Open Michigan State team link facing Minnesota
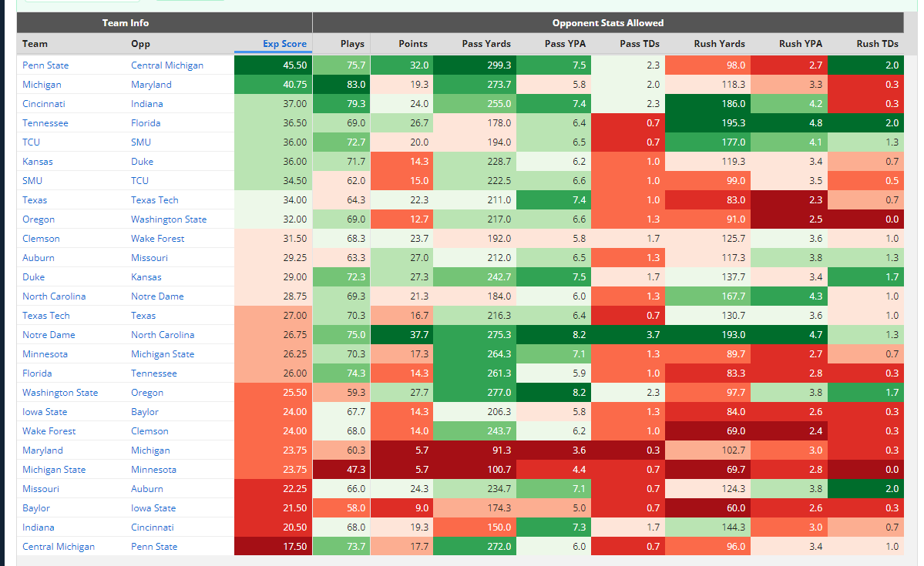Viewport: 924px width, 566px height. point(54,470)
